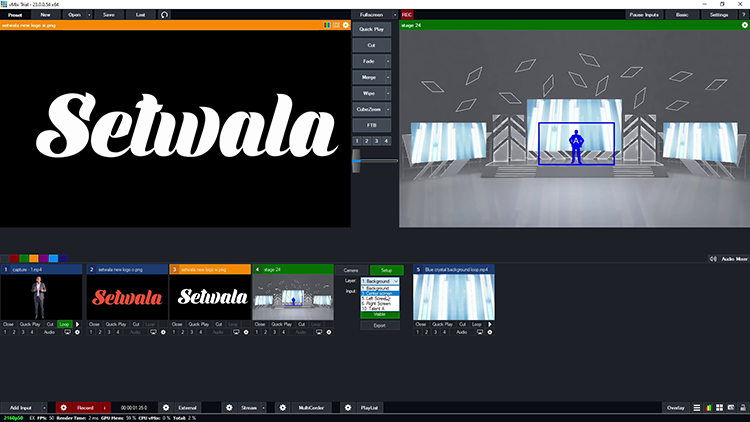
Task: Open the PlayList settings gear
Action: [x=347, y=408]
